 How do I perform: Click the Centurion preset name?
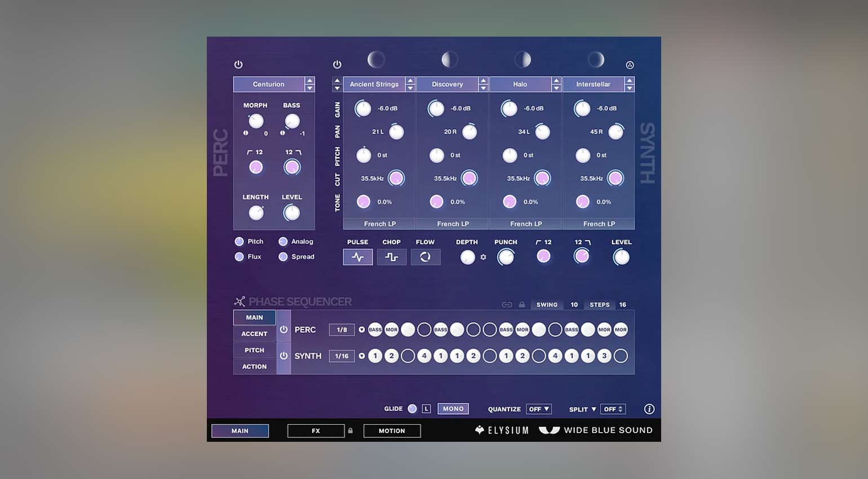pyautogui.click(x=269, y=84)
